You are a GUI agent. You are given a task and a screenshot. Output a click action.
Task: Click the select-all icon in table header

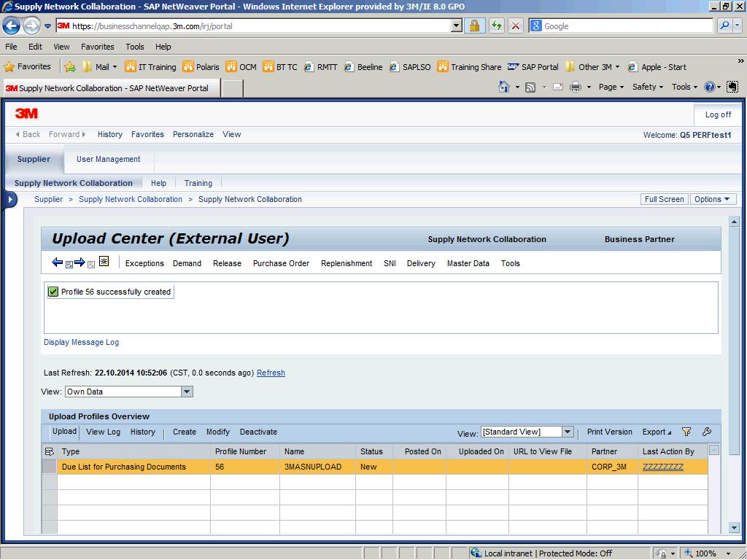click(x=49, y=451)
